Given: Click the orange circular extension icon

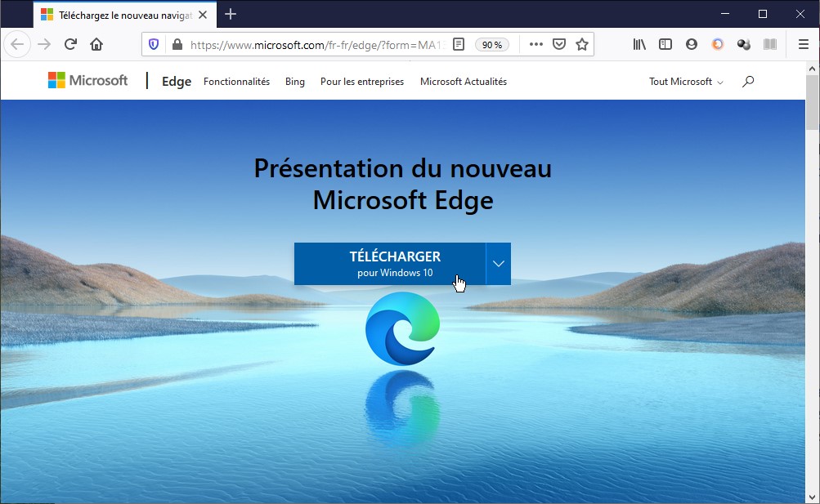Looking at the screenshot, I should tap(718, 44).
